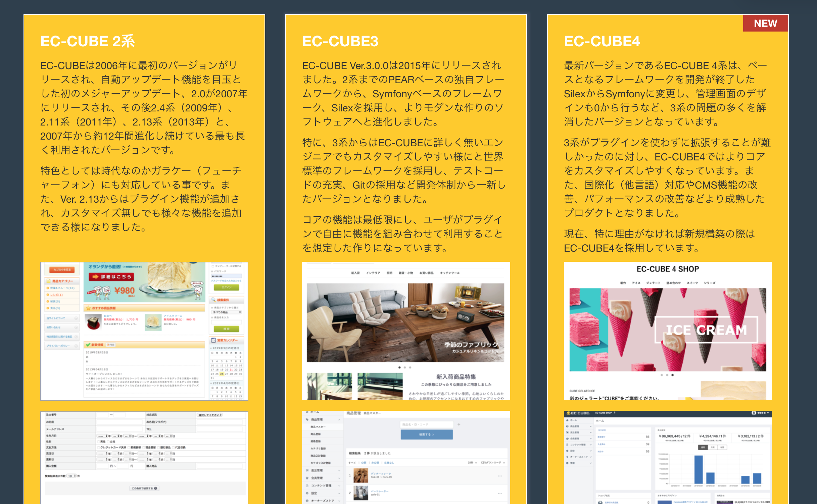
Task: Click the RSS badge beside 新着情報
Action: (x=111, y=345)
